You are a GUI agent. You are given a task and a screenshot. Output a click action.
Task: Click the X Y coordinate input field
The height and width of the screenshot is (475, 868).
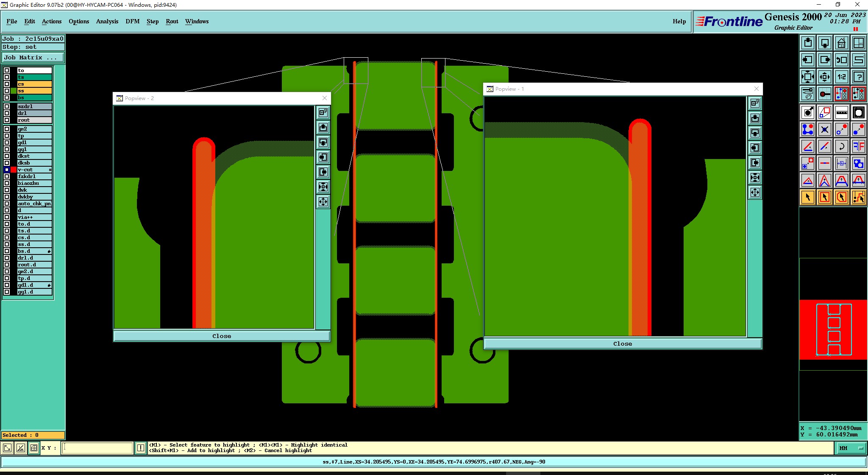click(97, 448)
